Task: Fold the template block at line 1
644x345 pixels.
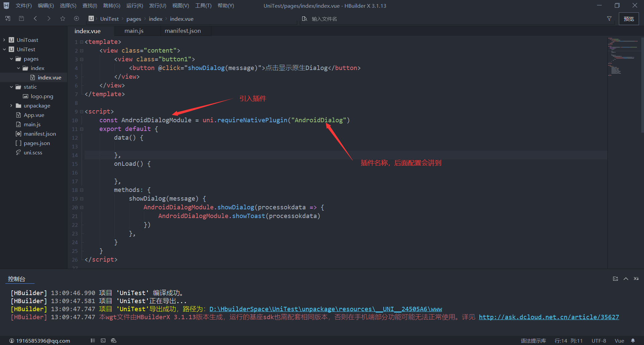Action: (82, 42)
